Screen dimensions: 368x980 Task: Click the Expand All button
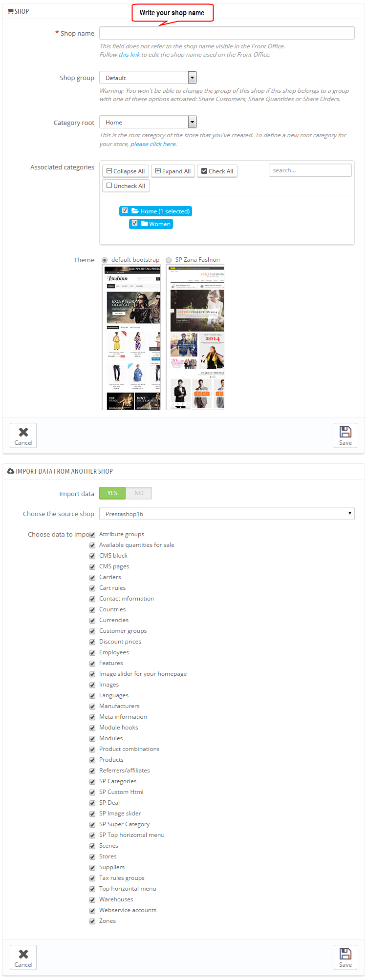pyautogui.click(x=173, y=171)
